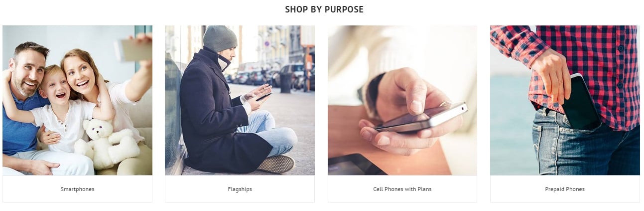This screenshot has width=644, height=211.
Task: Open the Smartphones category link
Action: click(77, 189)
